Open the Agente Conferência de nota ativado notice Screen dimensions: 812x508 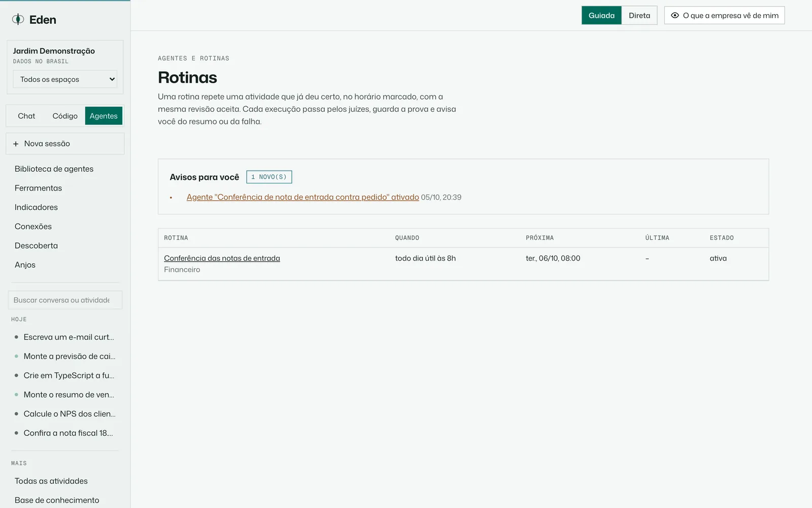pyautogui.click(x=302, y=197)
